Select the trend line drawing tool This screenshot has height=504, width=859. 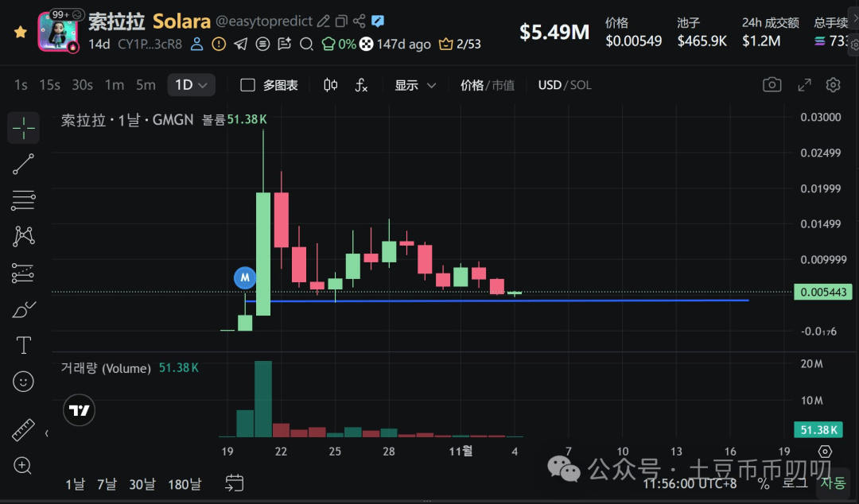(x=23, y=164)
